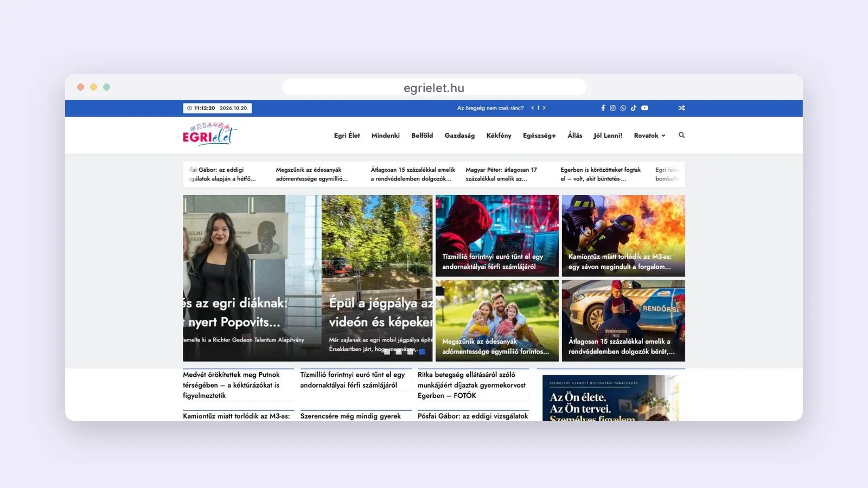Open the YouTube channel icon
Image resolution: width=868 pixels, height=488 pixels.
tap(644, 108)
